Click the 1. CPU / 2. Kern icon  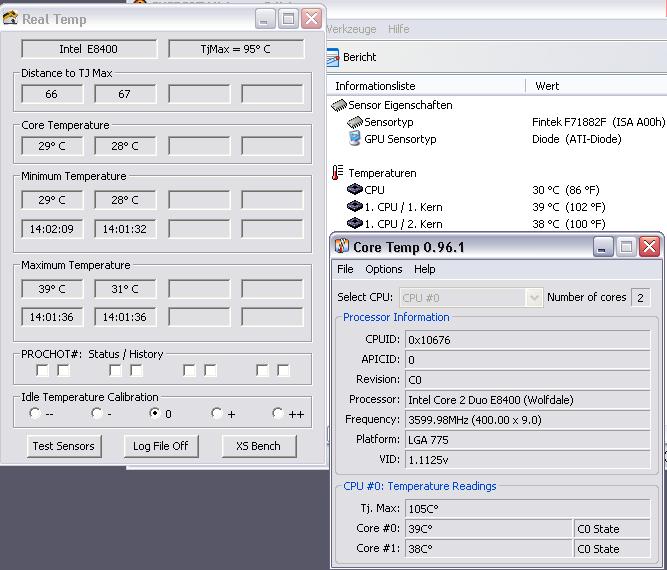[355, 223]
